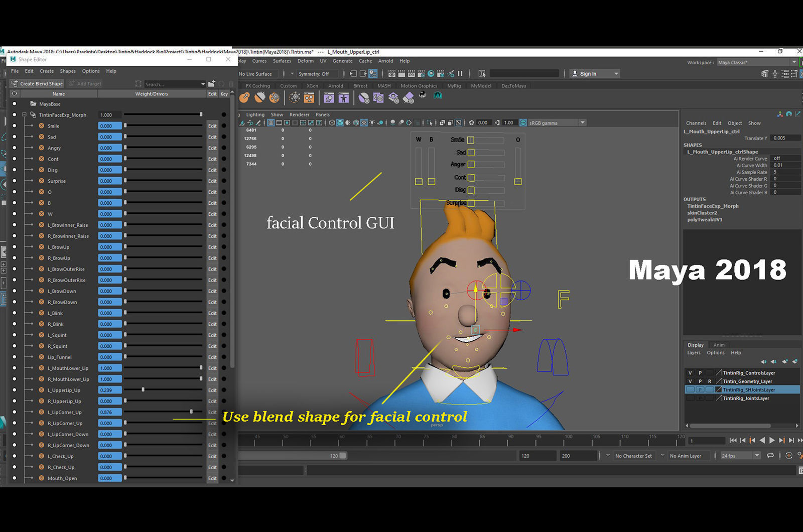The image size is (803, 532).
Task: Click the snowflake shelf icon
Action: (295, 97)
